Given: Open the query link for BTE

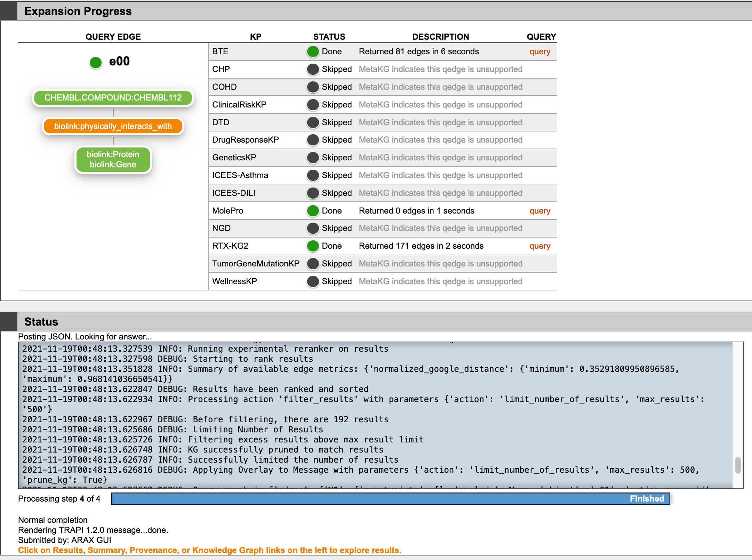Looking at the screenshot, I should [x=540, y=52].
